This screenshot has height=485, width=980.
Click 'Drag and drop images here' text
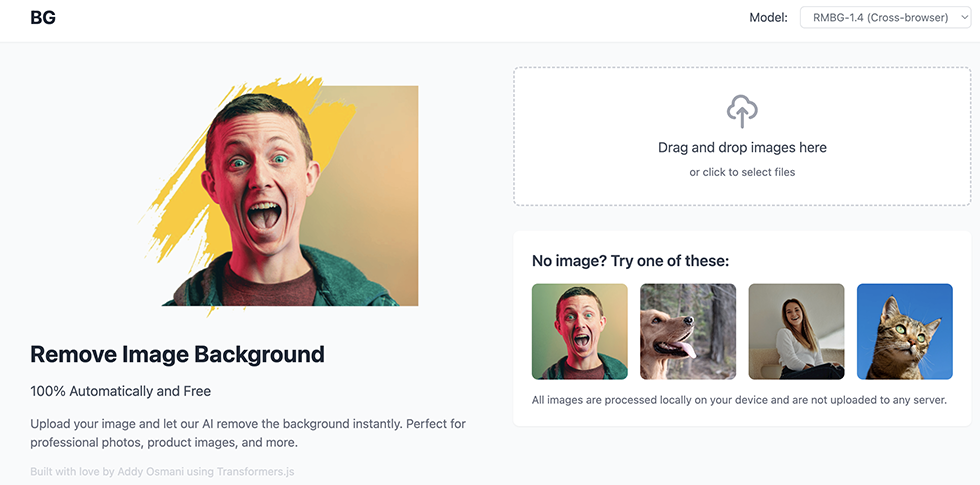742,147
